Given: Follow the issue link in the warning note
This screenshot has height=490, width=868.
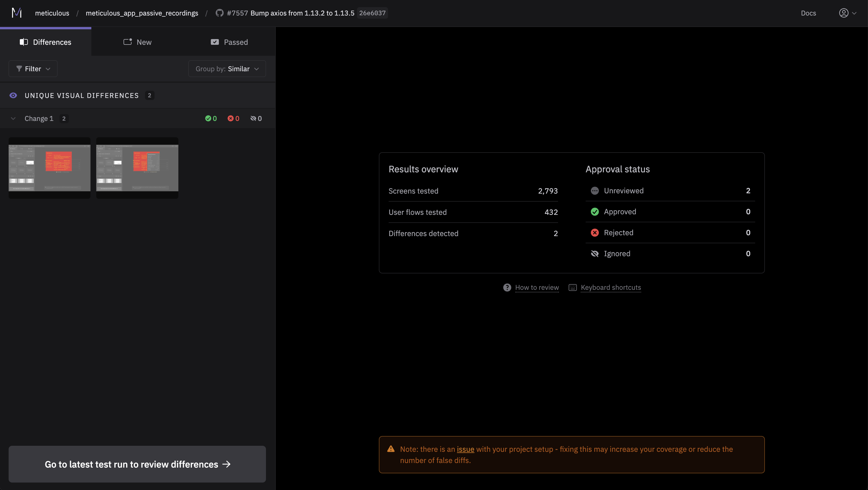Looking at the screenshot, I should tap(465, 449).
